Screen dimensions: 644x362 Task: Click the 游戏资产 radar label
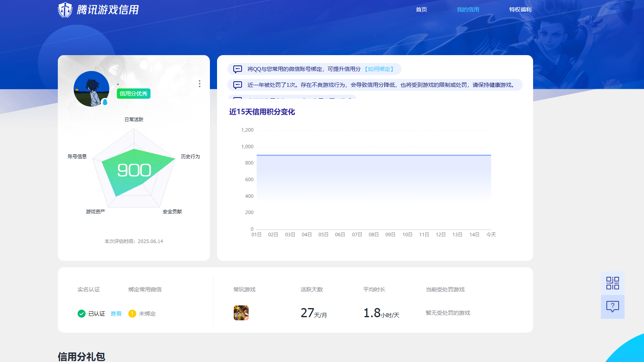coord(95,212)
